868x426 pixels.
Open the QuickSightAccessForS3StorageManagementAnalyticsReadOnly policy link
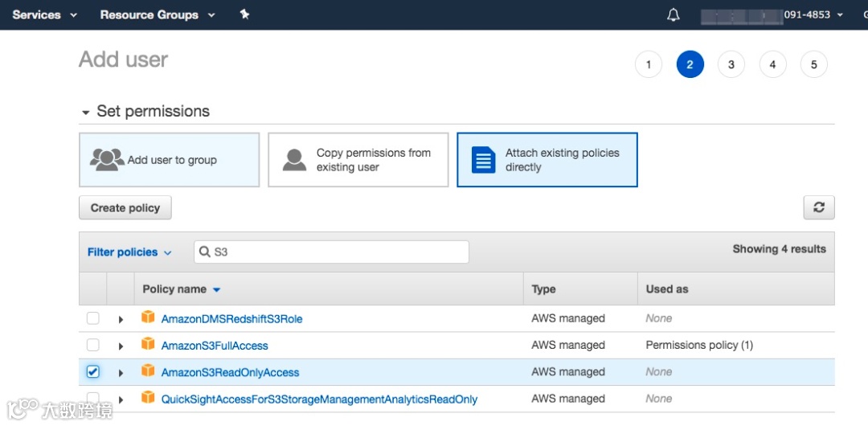point(319,399)
